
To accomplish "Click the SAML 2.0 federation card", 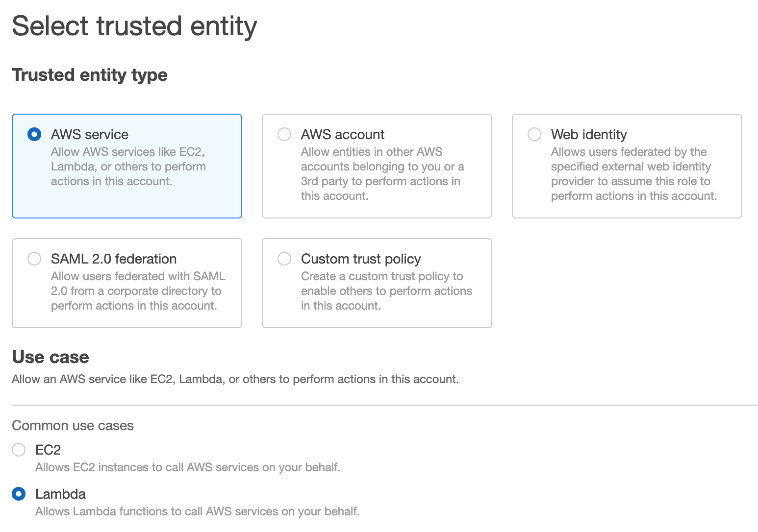I will pos(126,283).
